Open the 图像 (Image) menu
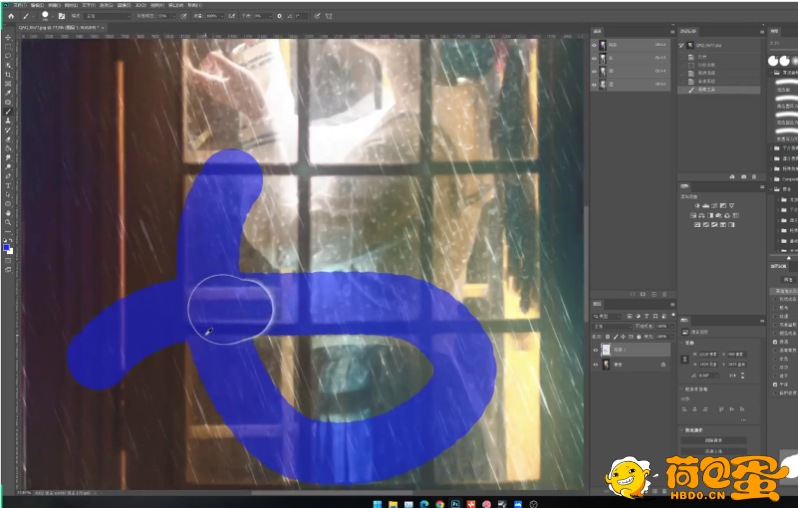798x508 pixels. click(x=54, y=5)
